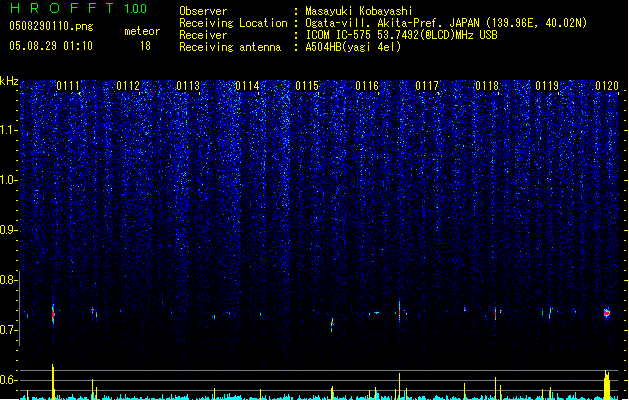Click the 0114 time marker

(248, 86)
